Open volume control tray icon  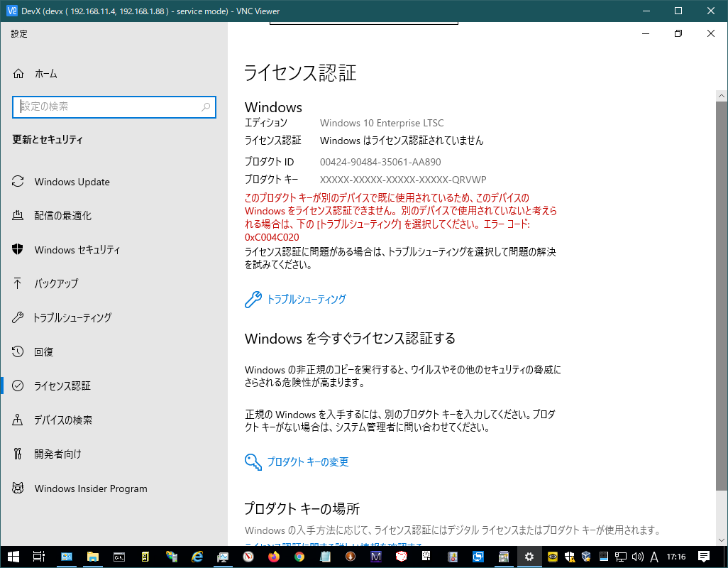point(637,557)
